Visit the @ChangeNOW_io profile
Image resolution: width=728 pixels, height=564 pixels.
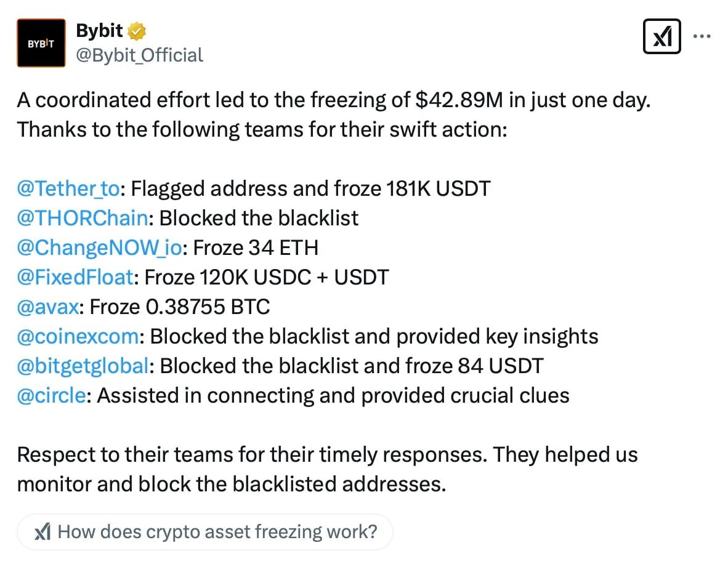pyautogui.click(x=99, y=248)
